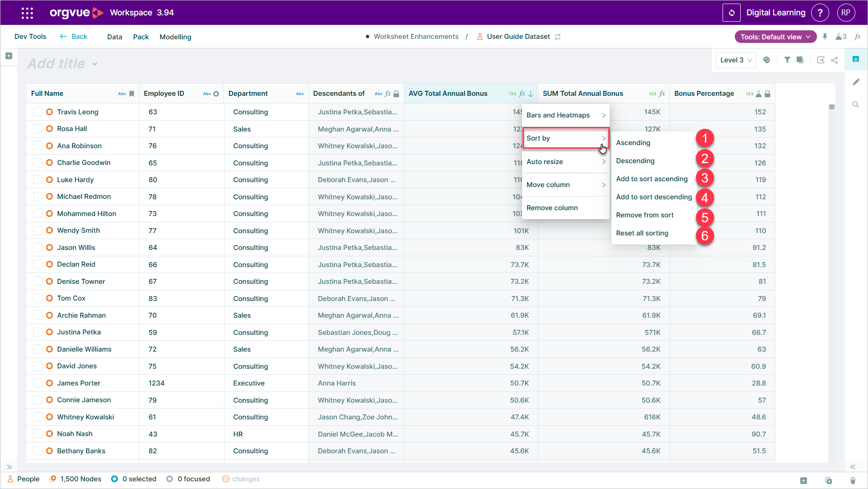Expand left panel with double chevron
The width and height of the screenshot is (868, 489).
(9, 467)
